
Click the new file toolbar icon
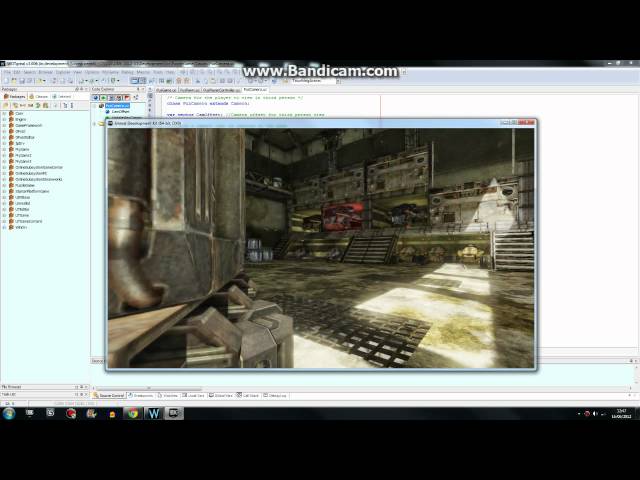coord(7,81)
